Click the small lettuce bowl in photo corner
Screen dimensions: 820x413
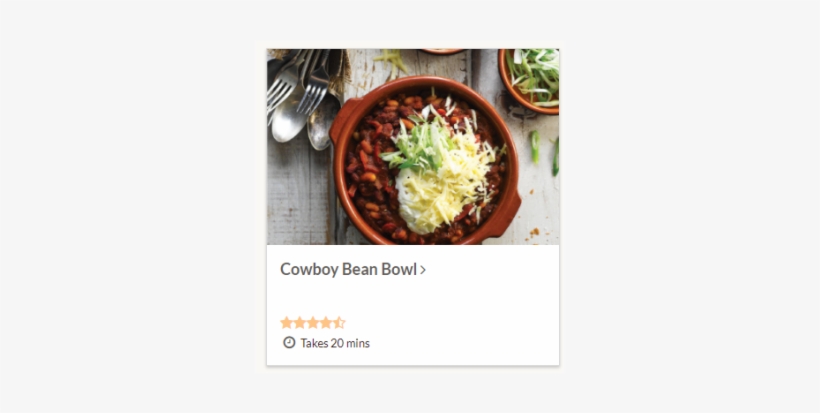click(532, 75)
